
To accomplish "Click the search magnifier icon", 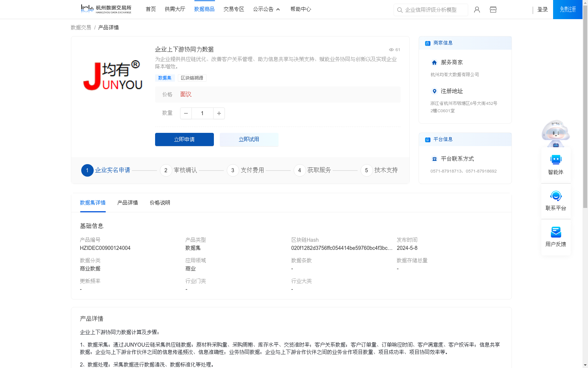I will (x=400, y=10).
